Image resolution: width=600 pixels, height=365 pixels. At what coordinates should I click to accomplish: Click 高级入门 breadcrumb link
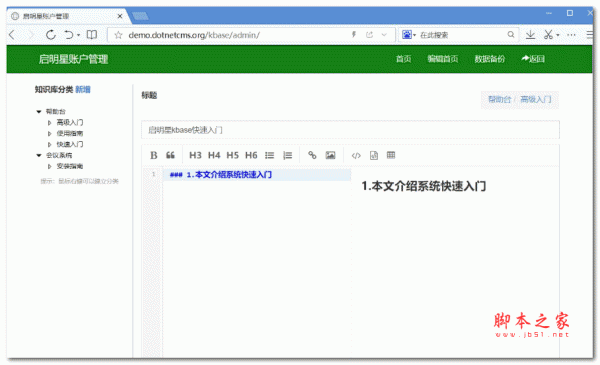[536, 99]
